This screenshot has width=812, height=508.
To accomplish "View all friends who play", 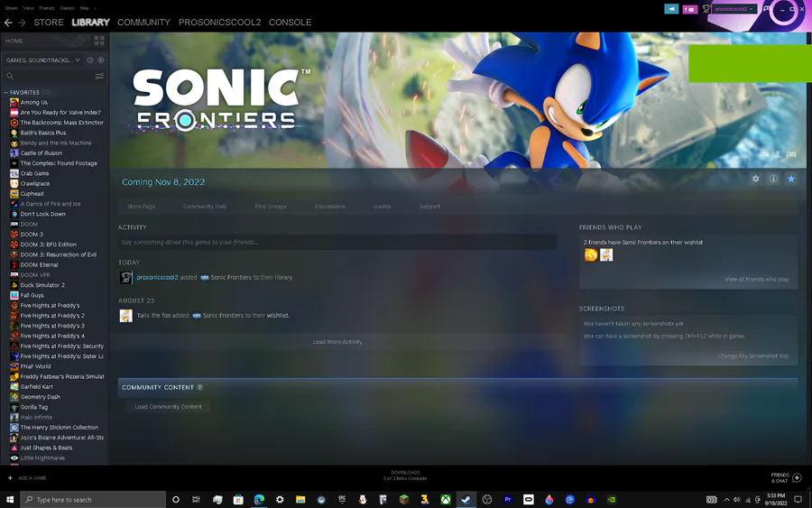I will (756, 279).
